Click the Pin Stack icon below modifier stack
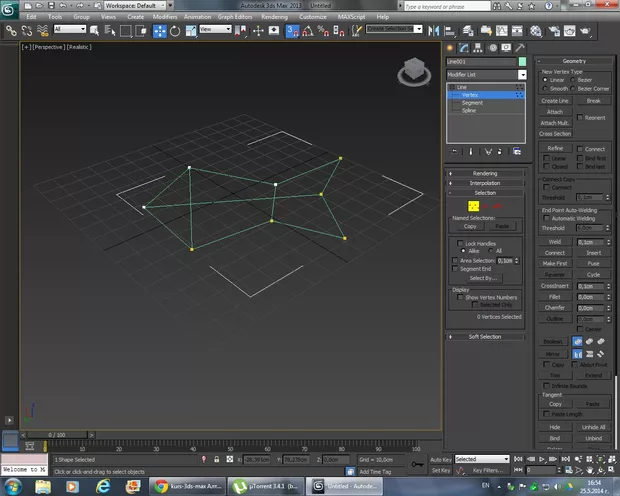 [x=455, y=151]
